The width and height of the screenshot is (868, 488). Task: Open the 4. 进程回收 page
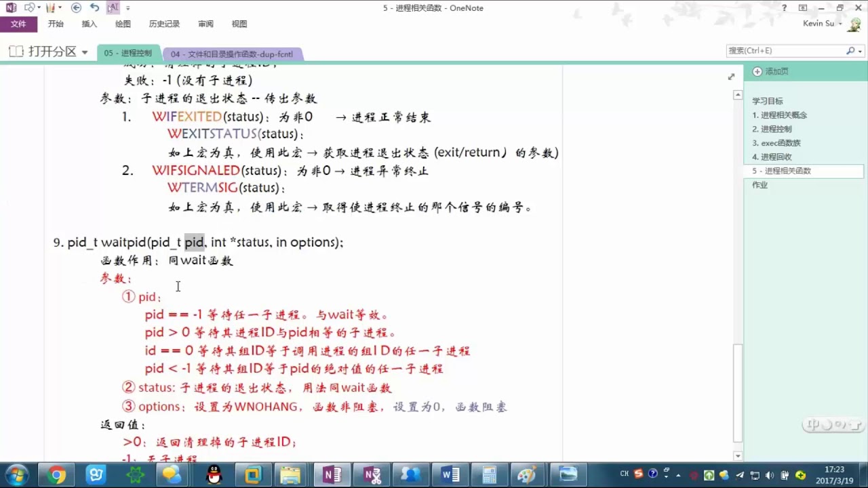click(772, 157)
